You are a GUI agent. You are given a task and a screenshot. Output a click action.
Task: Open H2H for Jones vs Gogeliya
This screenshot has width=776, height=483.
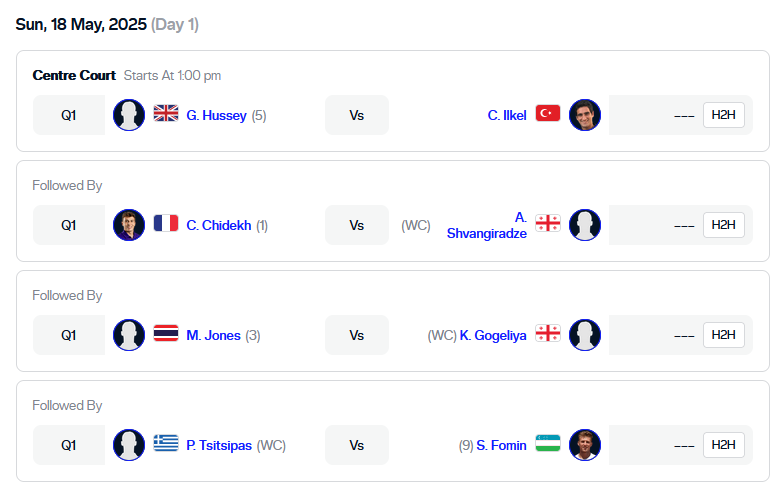(724, 335)
